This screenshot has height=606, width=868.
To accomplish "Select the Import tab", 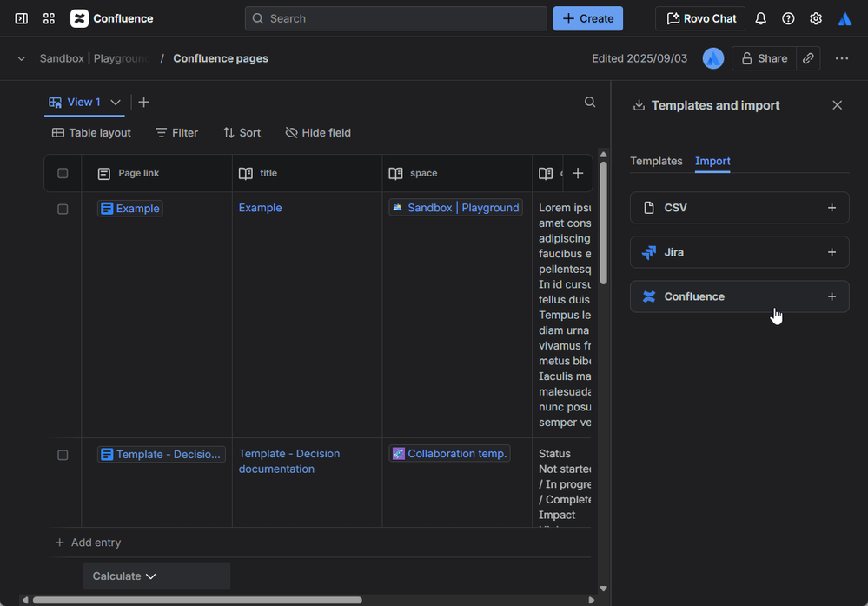I will pyautogui.click(x=712, y=161).
